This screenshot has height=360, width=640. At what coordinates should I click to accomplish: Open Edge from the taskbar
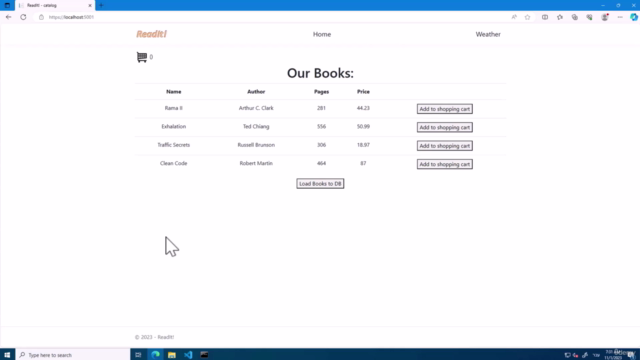click(155, 355)
